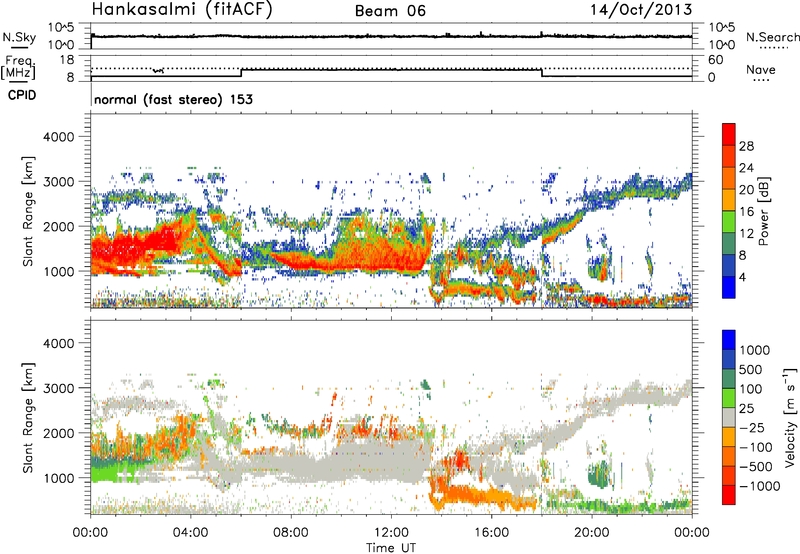800x554 pixels.
Task: Click the Freq. [MHz] axis label
Action: [18, 68]
